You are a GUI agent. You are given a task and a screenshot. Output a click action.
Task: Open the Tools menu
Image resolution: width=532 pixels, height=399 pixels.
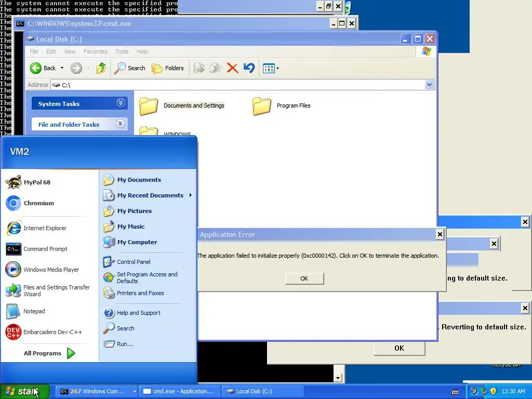pos(122,51)
